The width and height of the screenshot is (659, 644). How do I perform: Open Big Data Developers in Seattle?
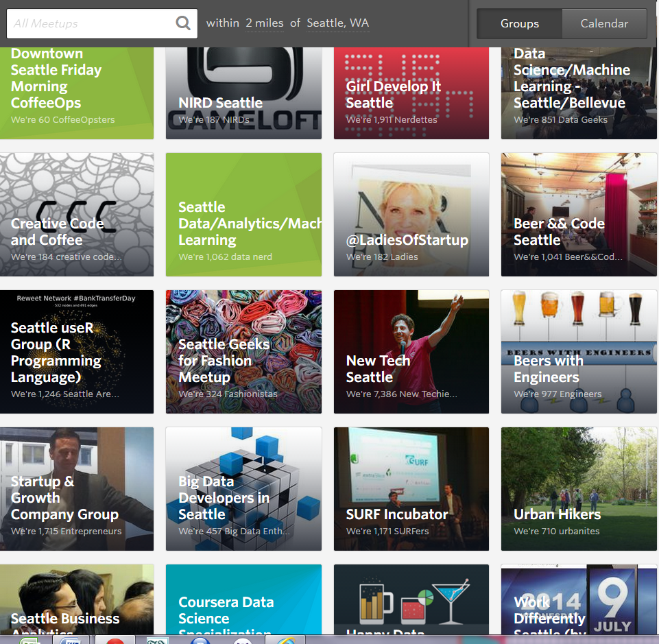click(x=243, y=489)
